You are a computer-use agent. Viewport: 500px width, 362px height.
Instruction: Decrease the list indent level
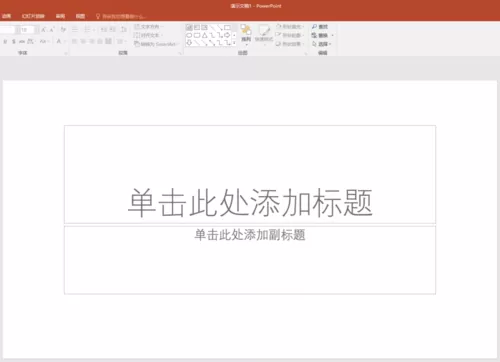[x=104, y=30]
